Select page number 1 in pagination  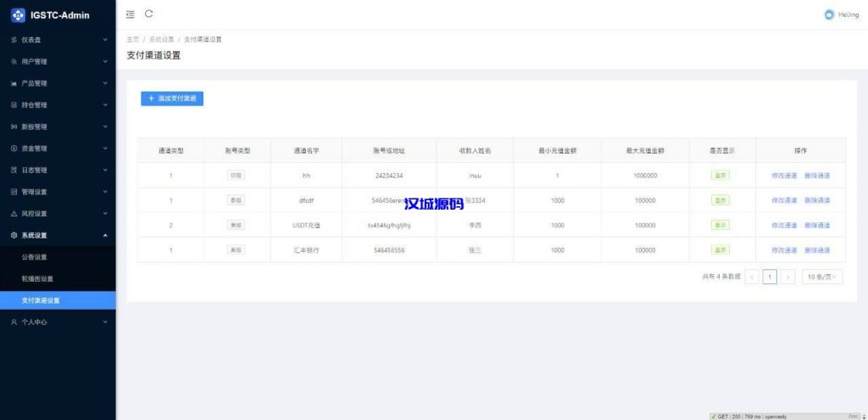770,277
